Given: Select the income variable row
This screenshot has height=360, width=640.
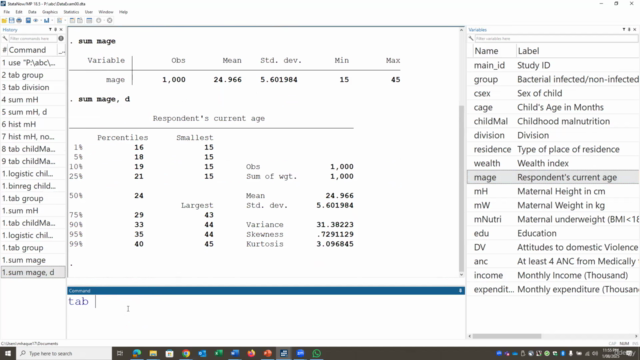Looking at the screenshot, I should 553,275.
